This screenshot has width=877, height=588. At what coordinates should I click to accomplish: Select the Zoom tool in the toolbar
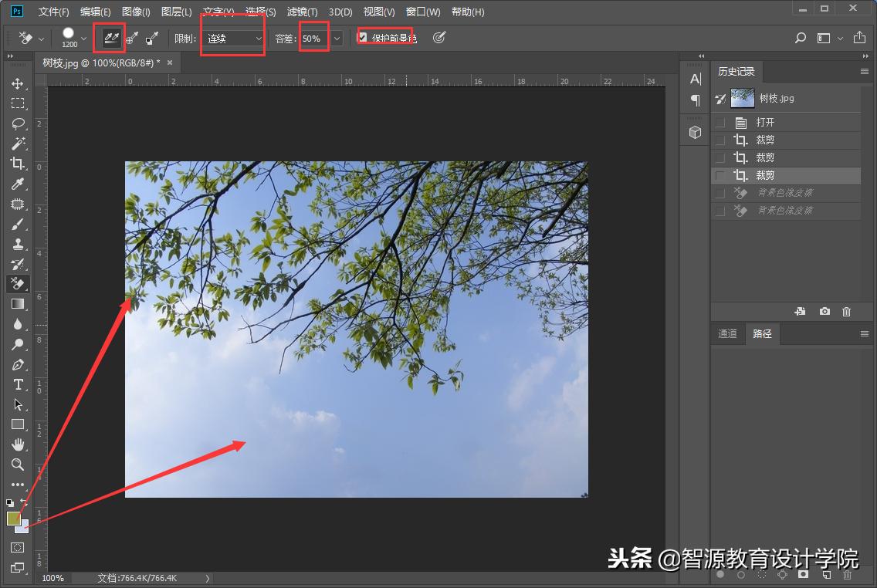pos(18,465)
